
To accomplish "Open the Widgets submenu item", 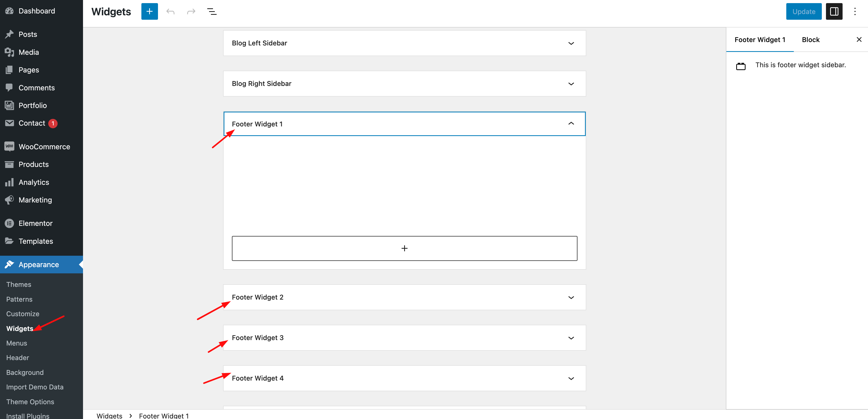I will [19, 328].
